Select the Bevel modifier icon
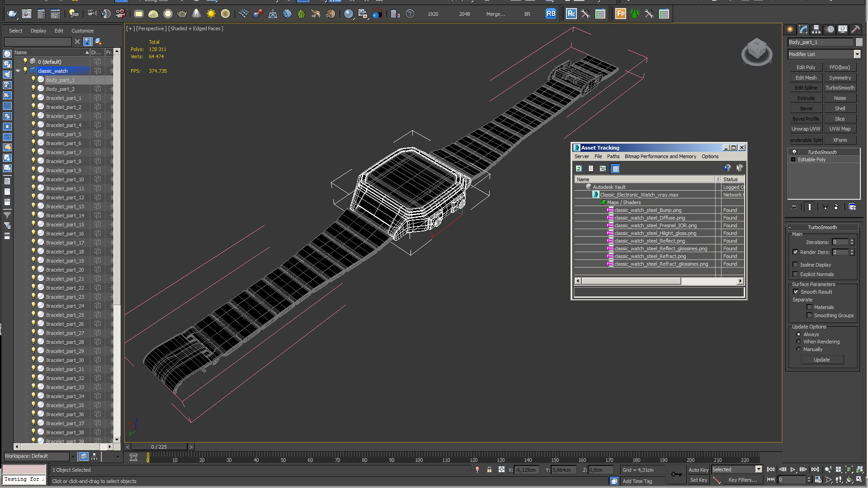Viewport: 868px width, 488px height. click(806, 108)
